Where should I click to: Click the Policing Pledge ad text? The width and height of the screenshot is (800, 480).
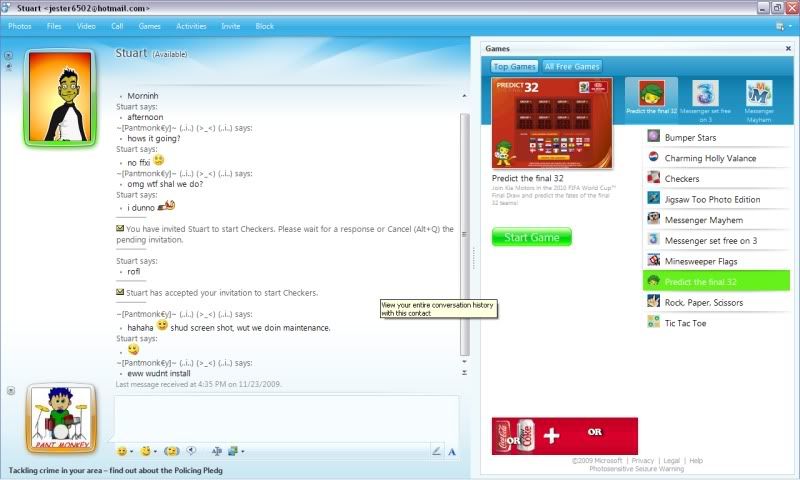116,470
